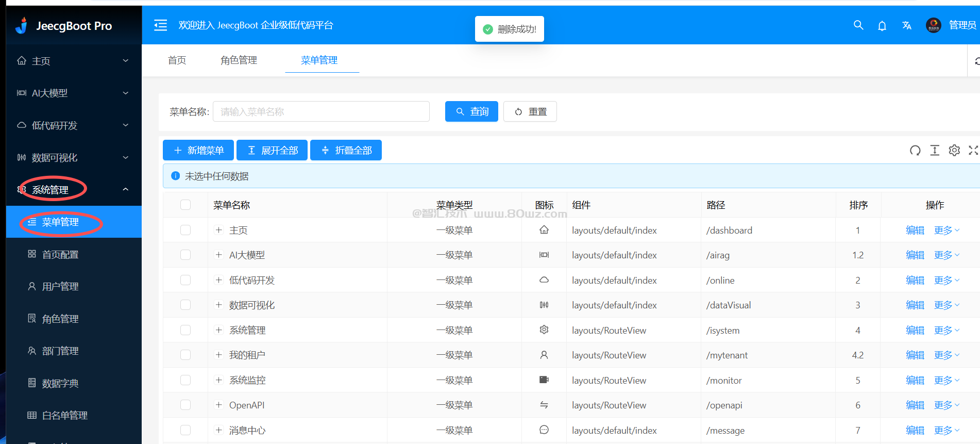Click the administrator avatar image
The image size is (980, 444).
pos(934,25)
